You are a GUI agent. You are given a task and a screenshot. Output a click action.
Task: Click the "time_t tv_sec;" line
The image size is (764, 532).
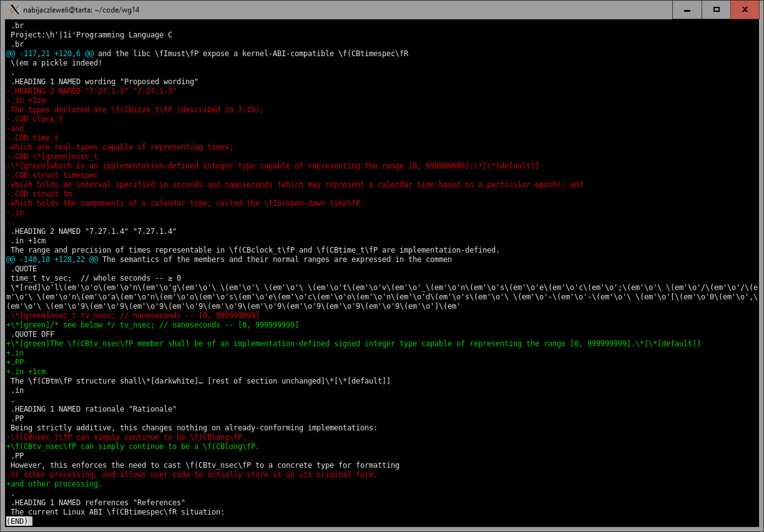95,278
